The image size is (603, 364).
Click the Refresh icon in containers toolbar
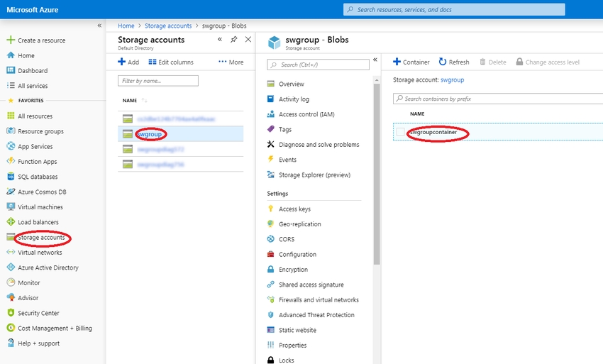[443, 62]
